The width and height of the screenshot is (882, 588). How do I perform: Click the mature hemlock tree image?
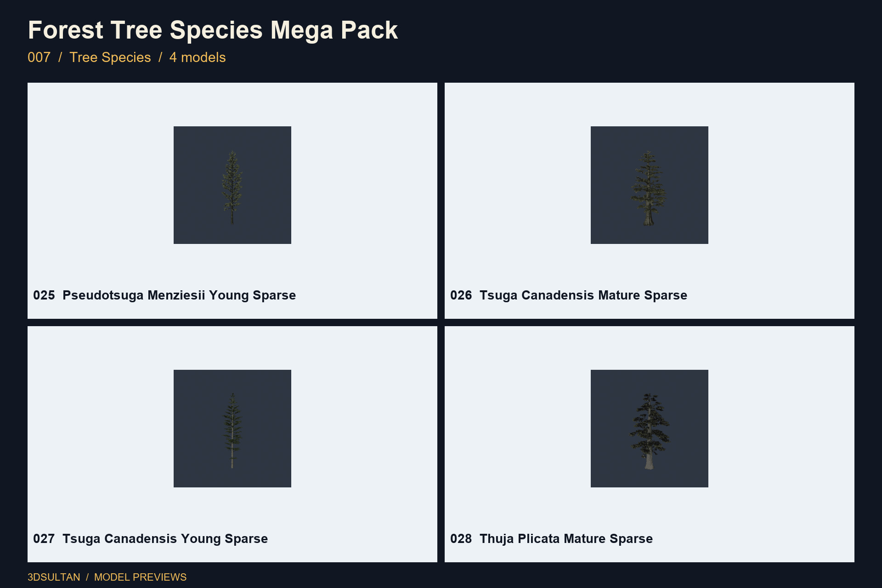(x=649, y=188)
